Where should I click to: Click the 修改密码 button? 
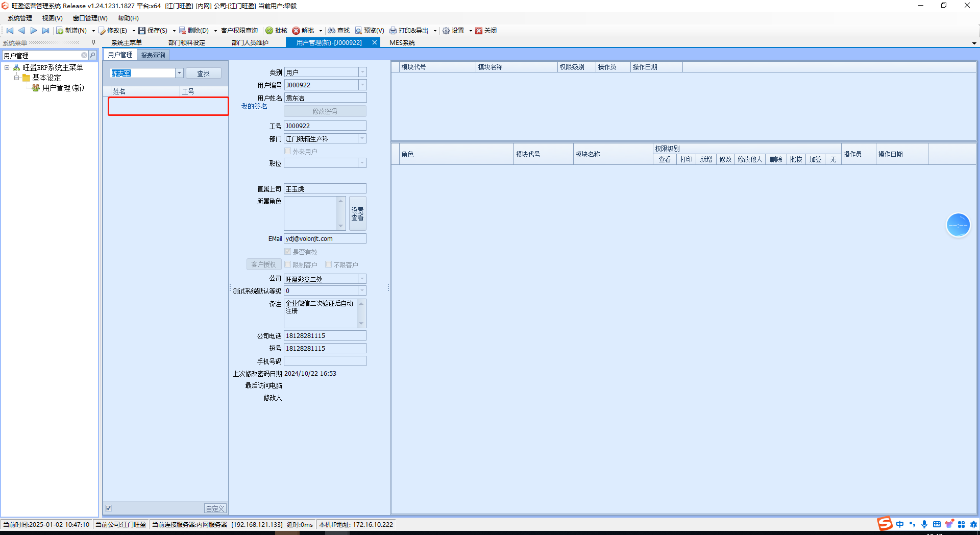[x=325, y=111]
